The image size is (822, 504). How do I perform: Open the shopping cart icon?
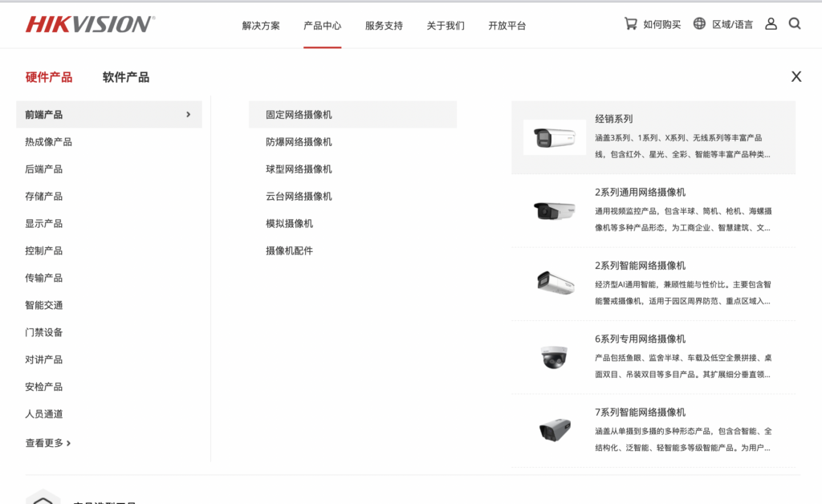coord(631,23)
